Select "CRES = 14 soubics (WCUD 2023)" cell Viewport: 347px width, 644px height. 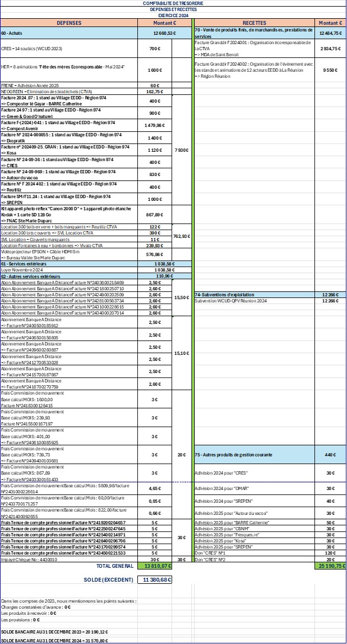point(69,49)
